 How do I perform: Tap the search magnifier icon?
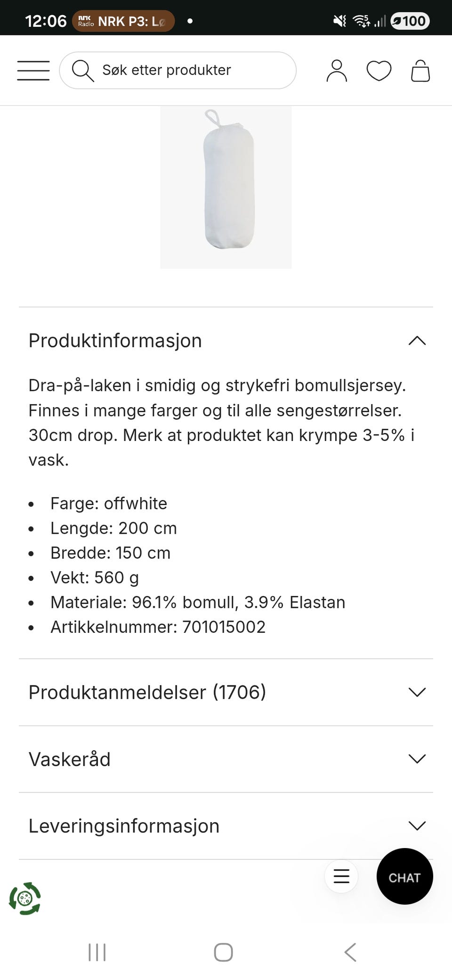pyautogui.click(x=82, y=71)
